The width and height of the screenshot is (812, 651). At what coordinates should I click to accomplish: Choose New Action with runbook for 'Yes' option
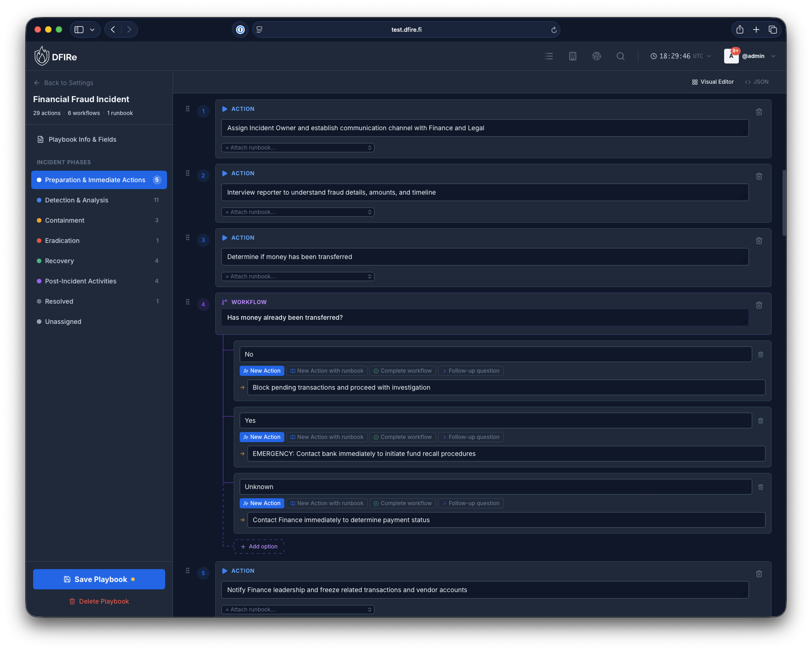coord(327,437)
